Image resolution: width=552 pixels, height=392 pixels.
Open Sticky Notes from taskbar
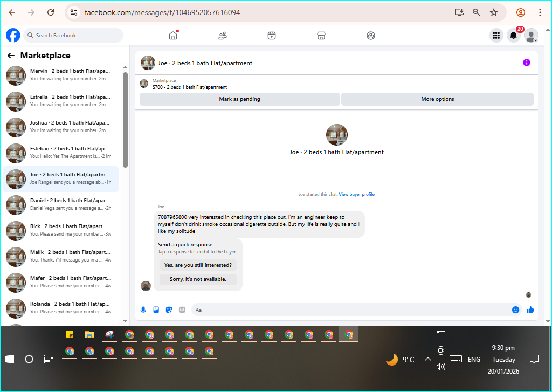[x=70, y=334]
